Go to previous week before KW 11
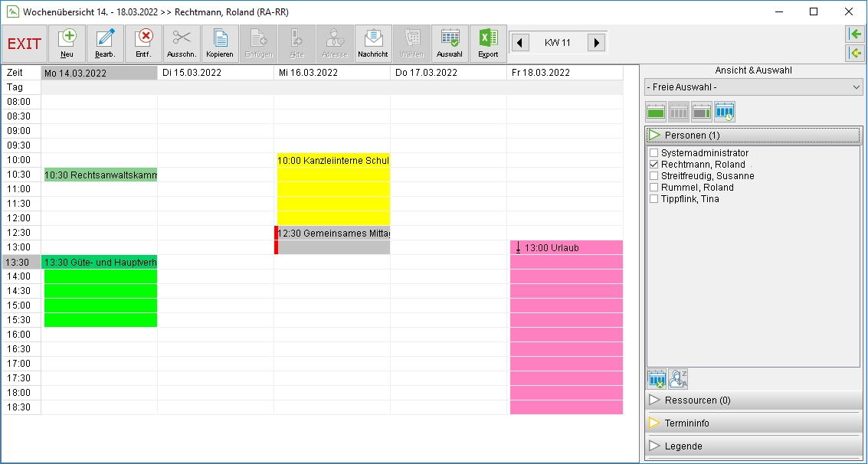868x464 pixels. click(x=520, y=42)
